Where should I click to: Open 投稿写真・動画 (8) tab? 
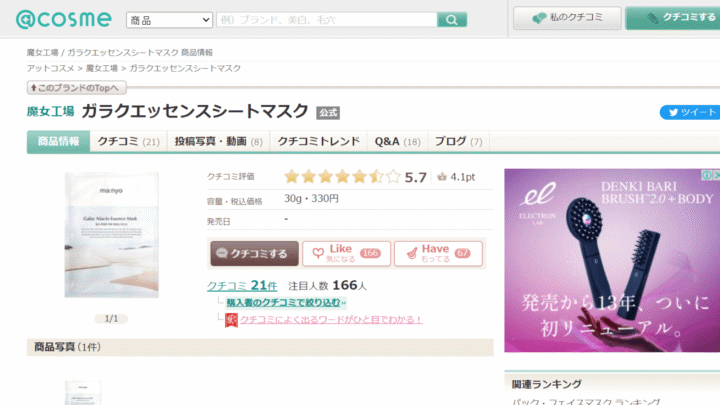(x=219, y=141)
